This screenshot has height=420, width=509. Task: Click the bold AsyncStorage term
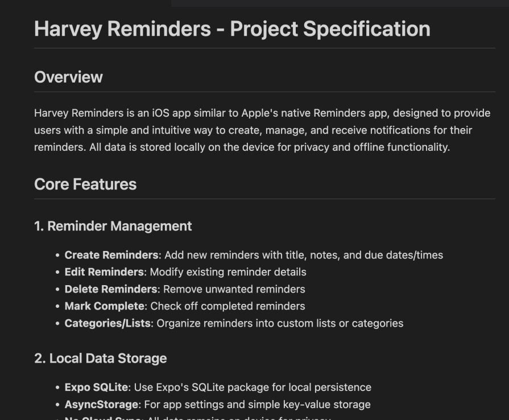point(101,405)
